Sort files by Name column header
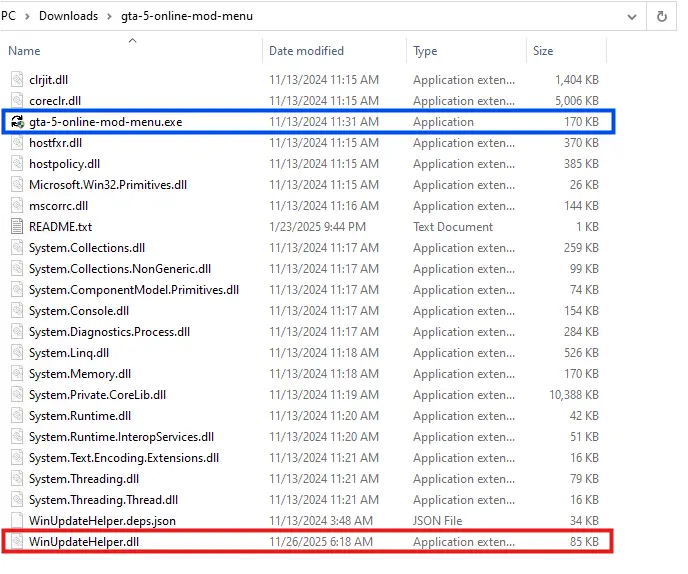 pos(24,51)
